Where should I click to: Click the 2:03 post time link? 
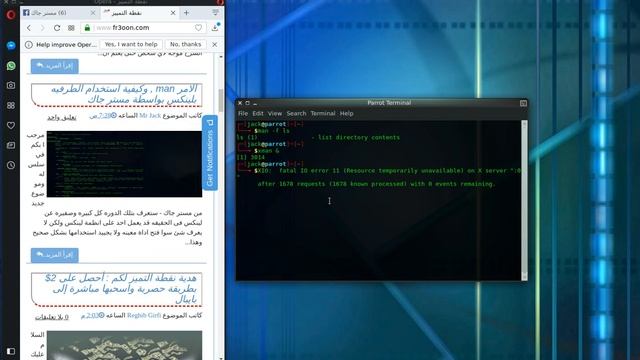tap(92, 316)
